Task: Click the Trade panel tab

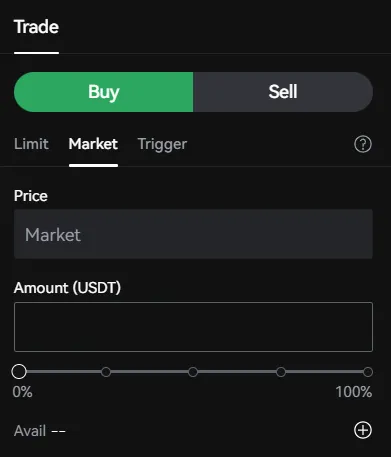Action: 36,27
